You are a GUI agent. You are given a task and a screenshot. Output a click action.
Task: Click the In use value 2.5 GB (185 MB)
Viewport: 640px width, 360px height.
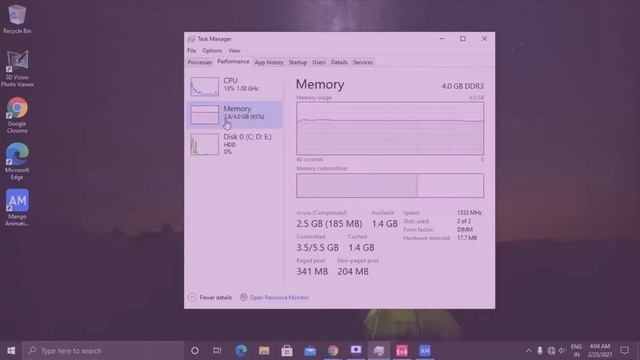(x=329, y=224)
